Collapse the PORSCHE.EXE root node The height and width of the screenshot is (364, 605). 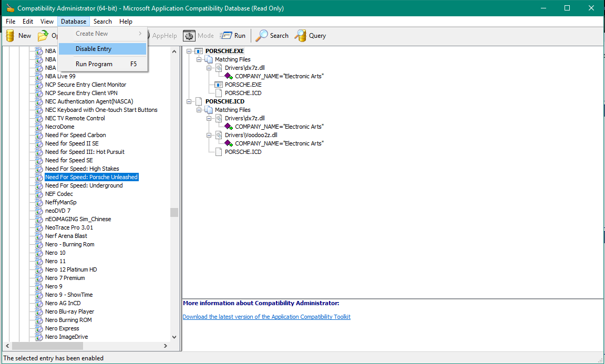pos(189,51)
